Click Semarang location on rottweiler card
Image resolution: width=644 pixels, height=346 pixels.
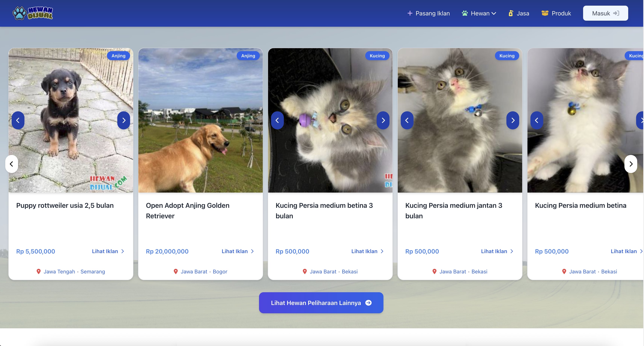tap(92, 272)
